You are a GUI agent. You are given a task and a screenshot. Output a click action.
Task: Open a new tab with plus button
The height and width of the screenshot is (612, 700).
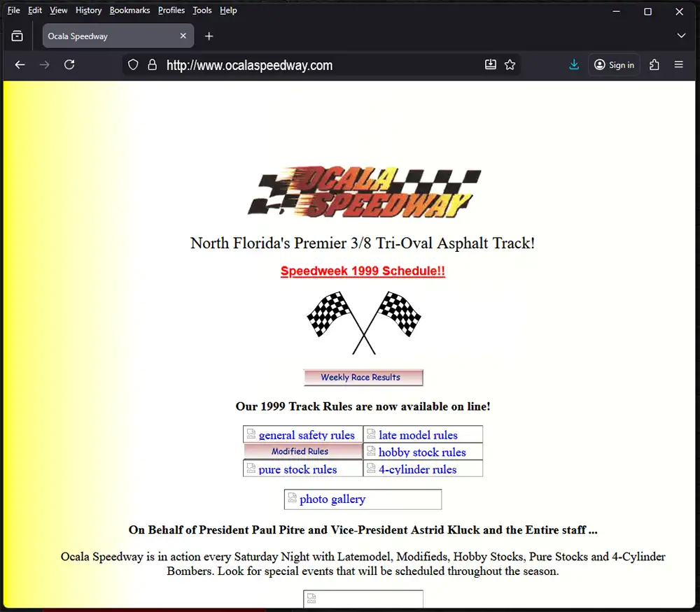tap(209, 36)
